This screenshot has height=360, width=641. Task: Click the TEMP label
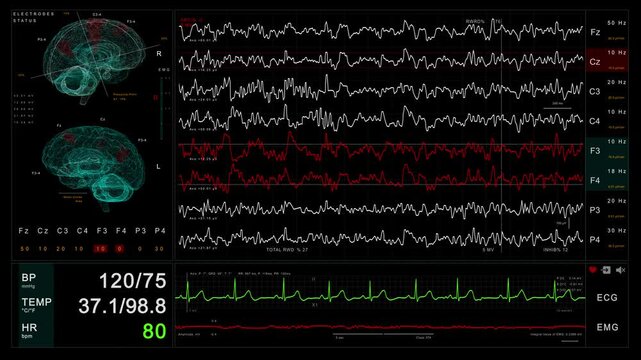tap(36, 302)
